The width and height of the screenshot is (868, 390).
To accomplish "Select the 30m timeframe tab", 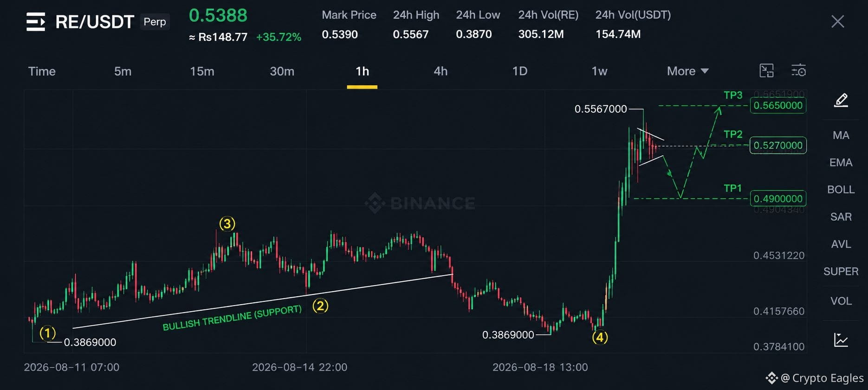I will click(282, 71).
